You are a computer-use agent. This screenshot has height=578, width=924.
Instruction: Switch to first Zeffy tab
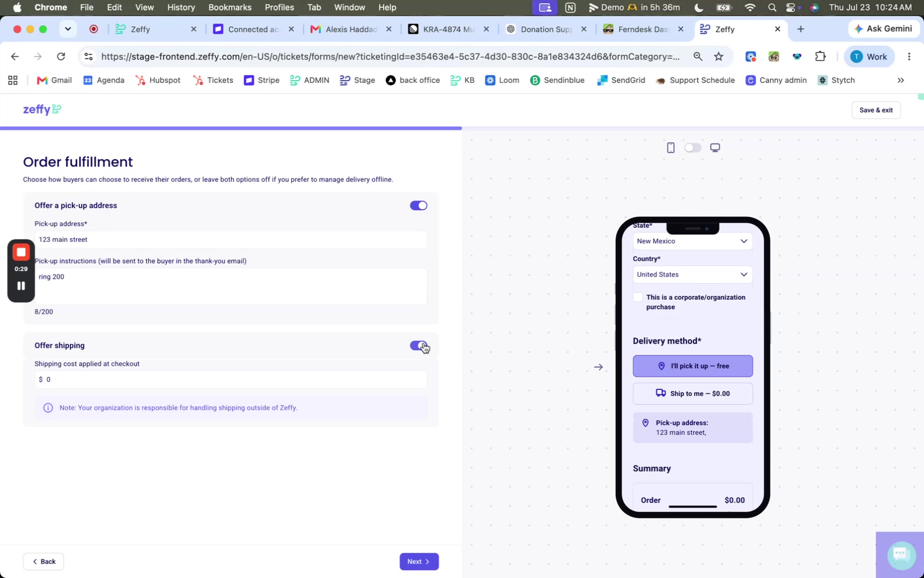[x=155, y=29]
